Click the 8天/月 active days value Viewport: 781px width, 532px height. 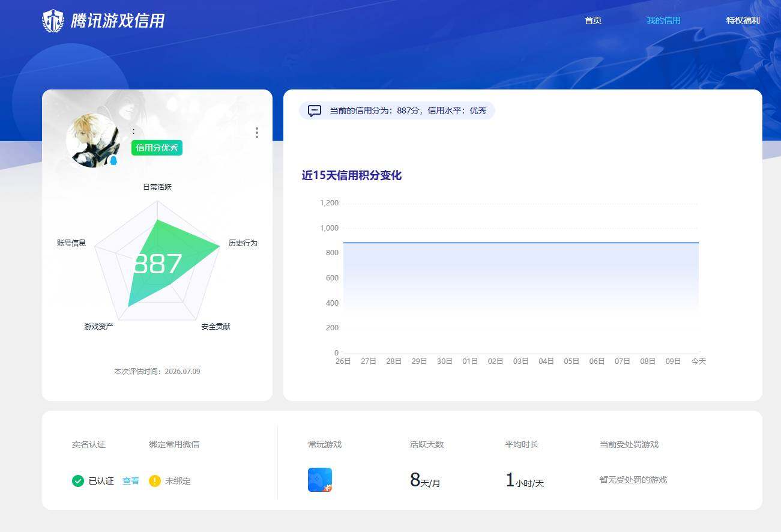425,480
